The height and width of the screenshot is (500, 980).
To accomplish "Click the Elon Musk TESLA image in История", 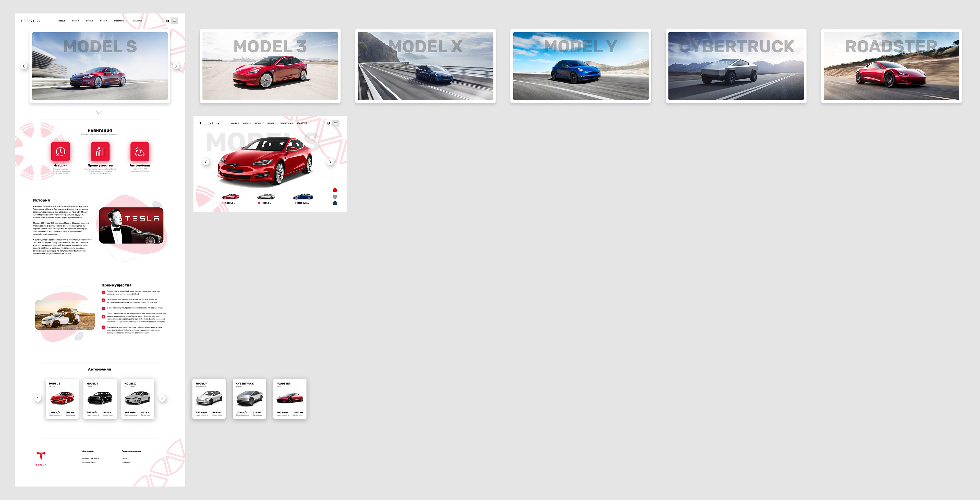I will [x=131, y=225].
